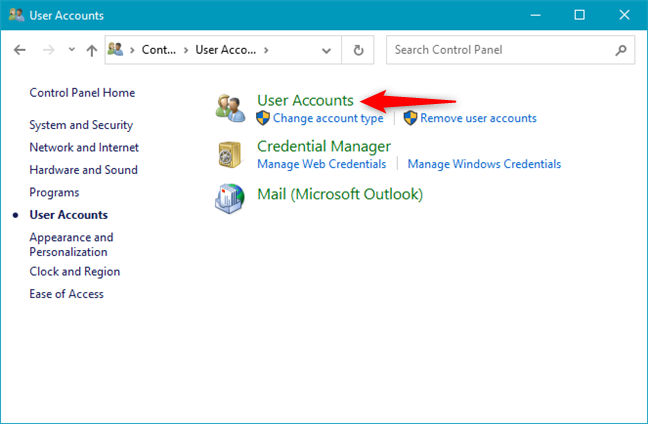Click the Mail (Microsoft Outlook) icon

(231, 198)
